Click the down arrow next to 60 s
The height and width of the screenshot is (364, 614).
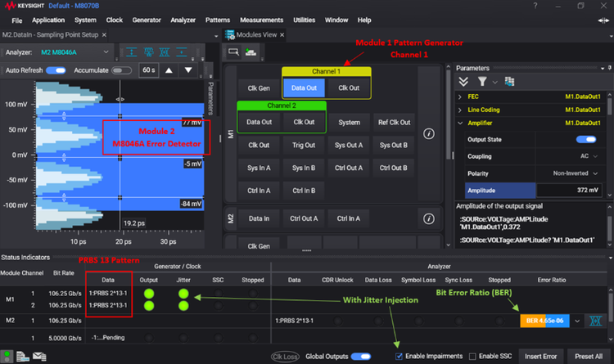click(188, 70)
